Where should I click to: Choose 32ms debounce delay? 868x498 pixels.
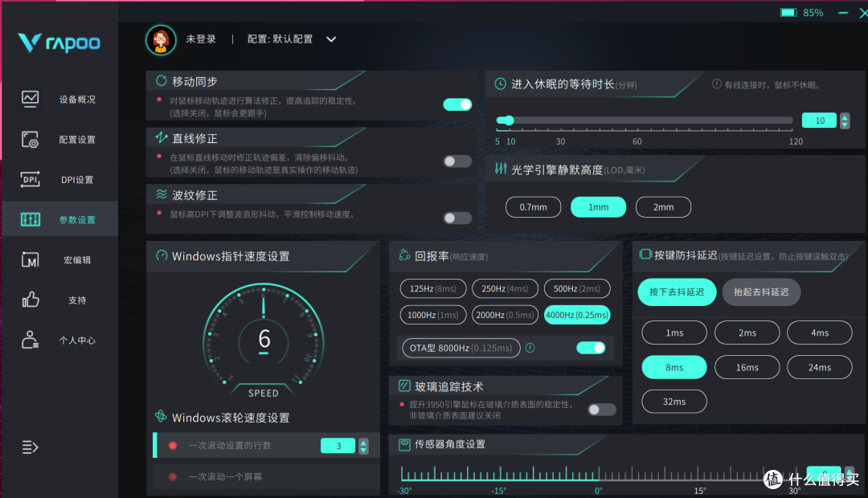(x=674, y=402)
